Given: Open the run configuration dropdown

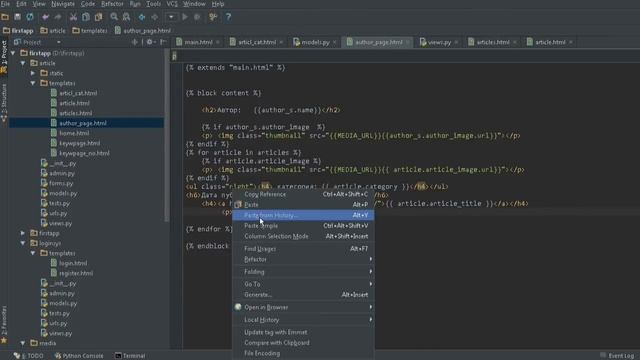Looking at the screenshot, I should (171, 17).
